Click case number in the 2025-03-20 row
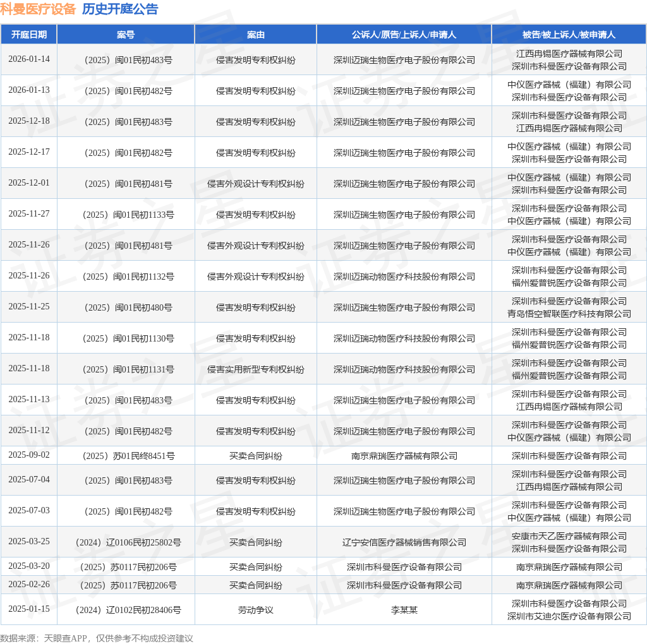Image resolution: width=647 pixels, height=644 pixels. coord(128,568)
